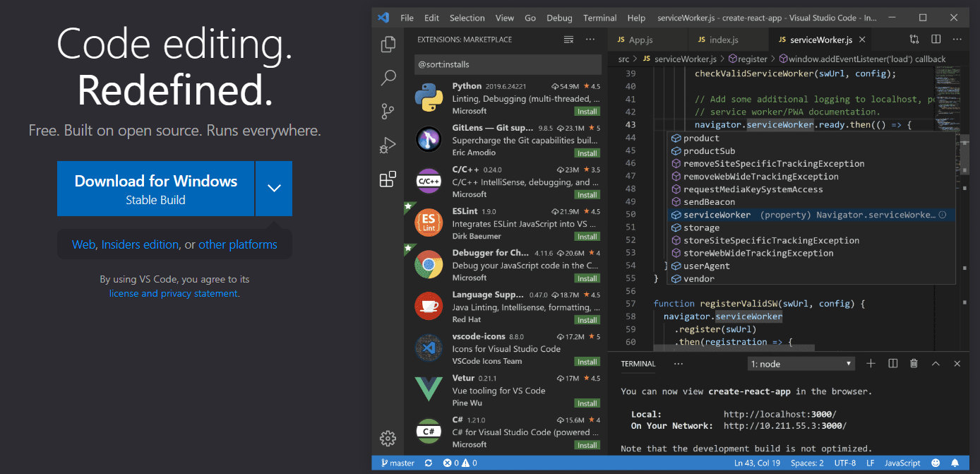The width and height of the screenshot is (980, 474).
Task: Open the '1: node' terminal dropdown
Action: (801, 363)
